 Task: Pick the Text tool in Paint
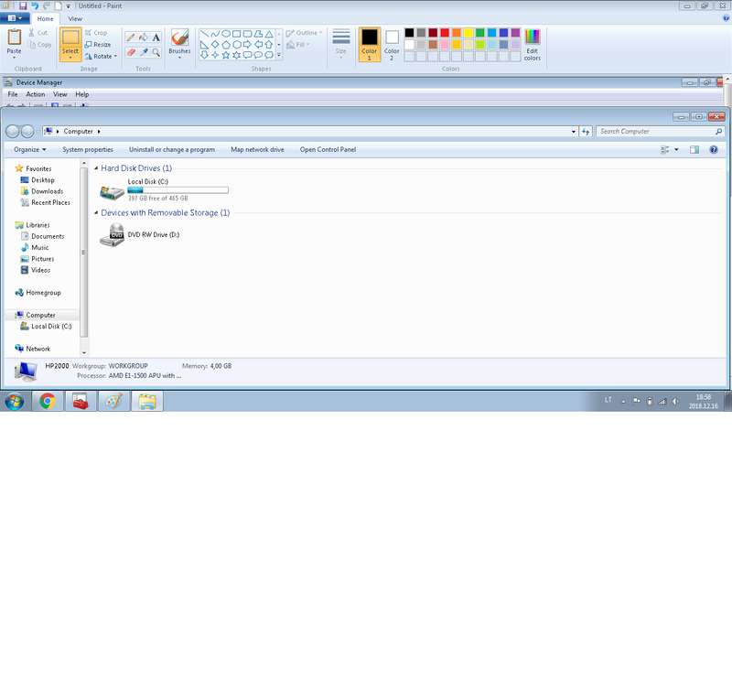156,38
